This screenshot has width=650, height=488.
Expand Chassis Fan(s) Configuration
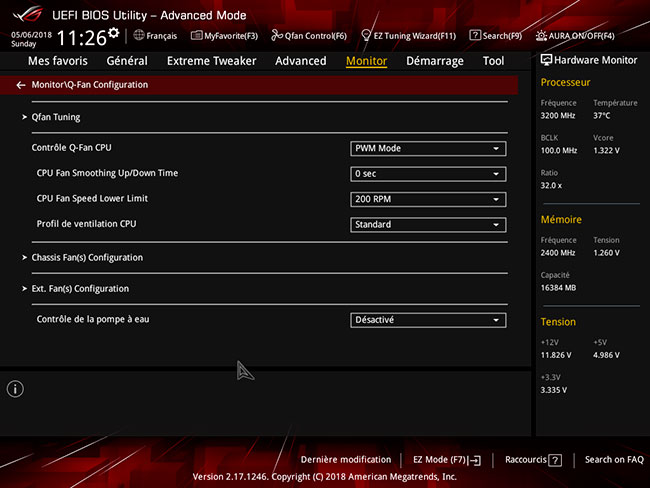pos(87,258)
